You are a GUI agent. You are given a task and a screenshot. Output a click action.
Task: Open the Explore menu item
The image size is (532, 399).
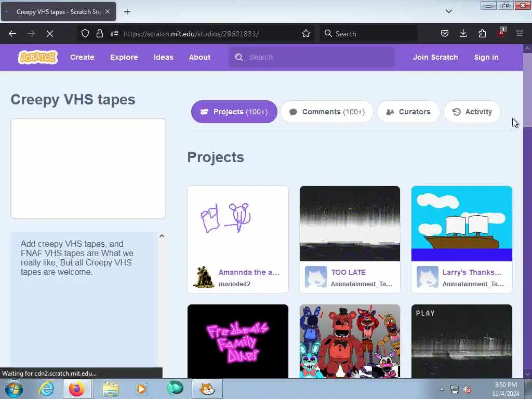[x=124, y=57]
